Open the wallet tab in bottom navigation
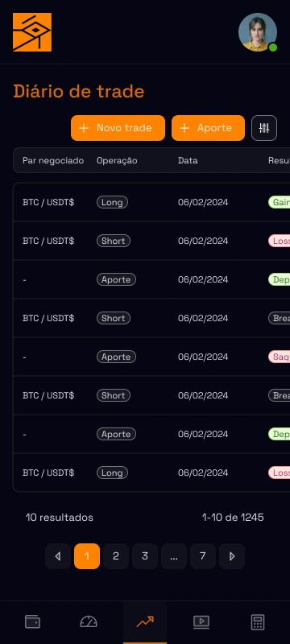 click(x=32, y=621)
